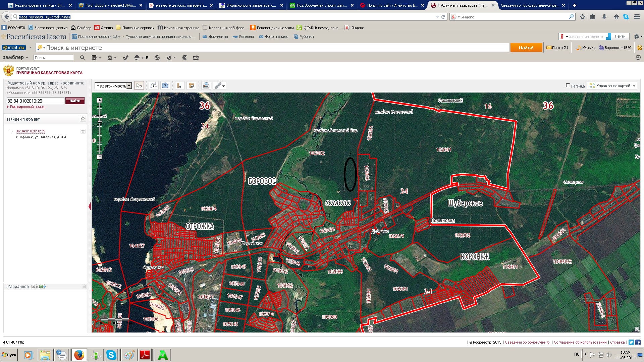Select the identify-object pointer tool

139,86
